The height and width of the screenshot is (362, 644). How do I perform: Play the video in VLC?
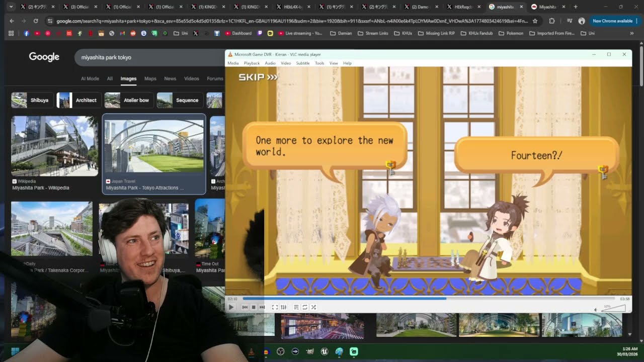[231, 307]
